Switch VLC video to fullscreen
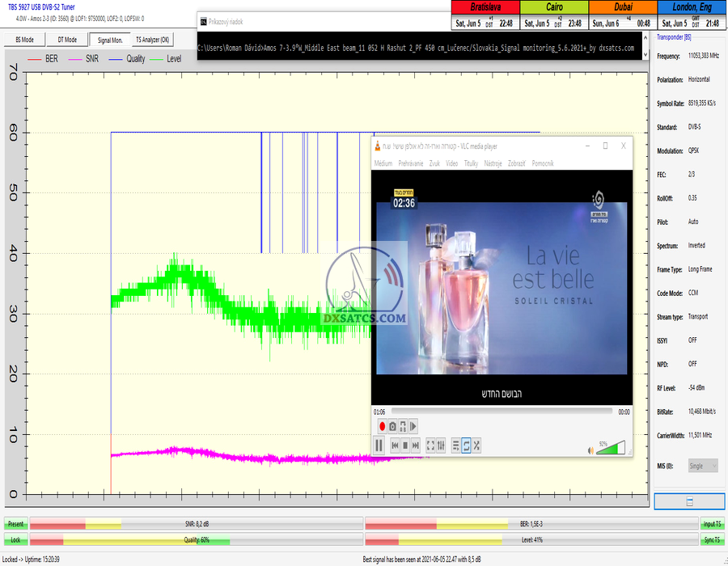 (x=430, y=445)
